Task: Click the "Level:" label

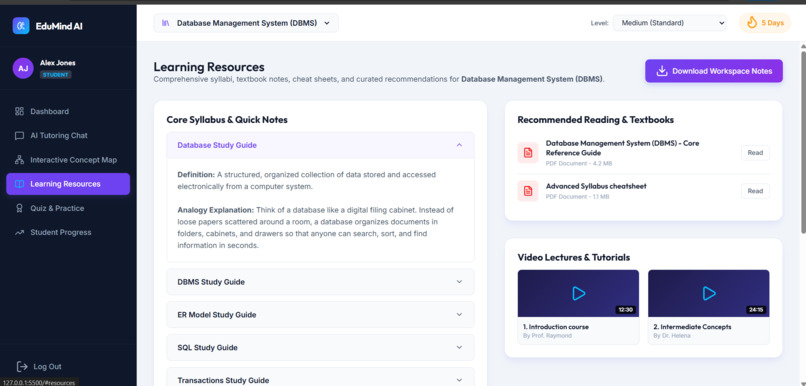Action: tap(600, 23)
